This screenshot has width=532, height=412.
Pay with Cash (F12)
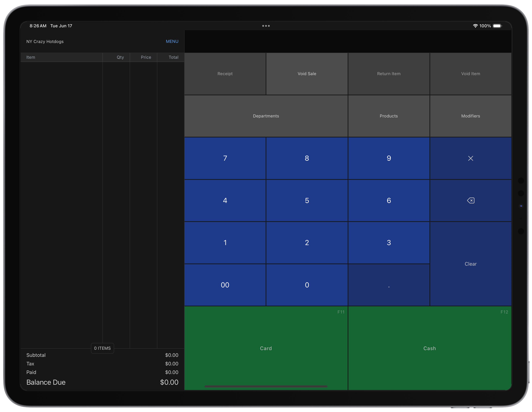click(429, 348)
